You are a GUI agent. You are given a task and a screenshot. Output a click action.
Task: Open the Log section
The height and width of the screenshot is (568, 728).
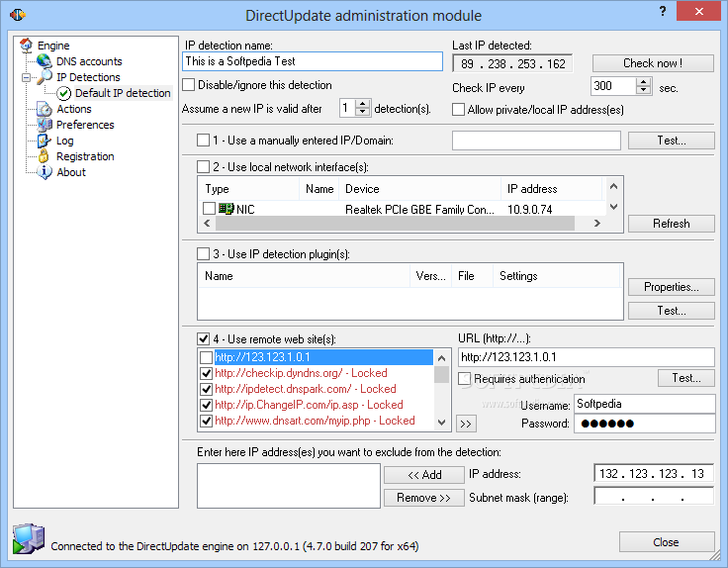[x=64, y=141]
